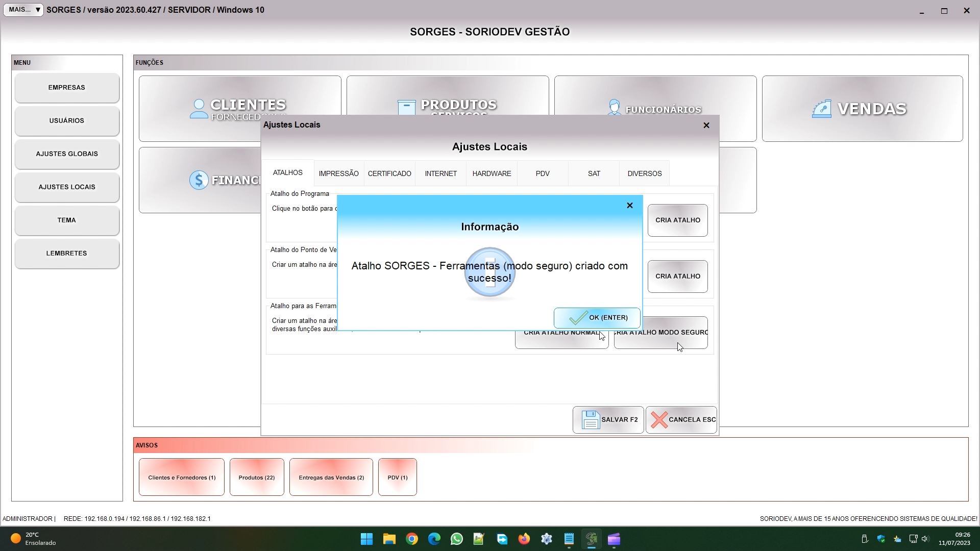980x551 pixels.
Task: Open USUÁRIOS from the menu
Action: point(67,121)
